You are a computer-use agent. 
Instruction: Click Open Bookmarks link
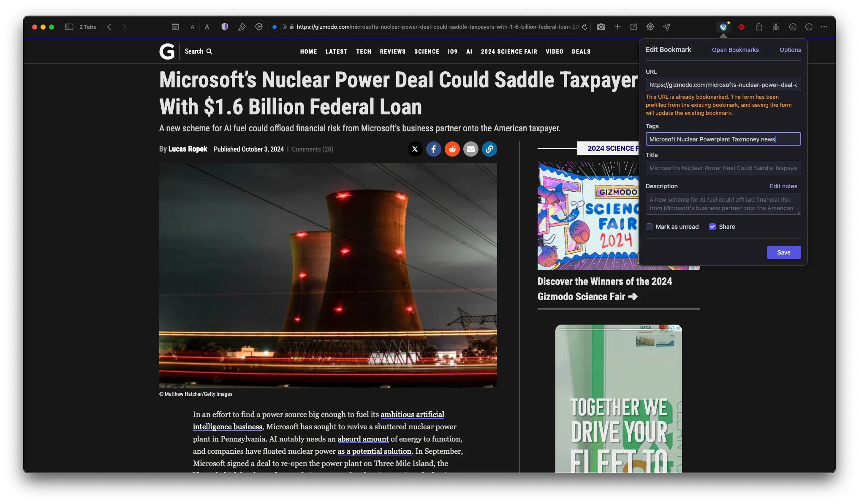[735, 50]
